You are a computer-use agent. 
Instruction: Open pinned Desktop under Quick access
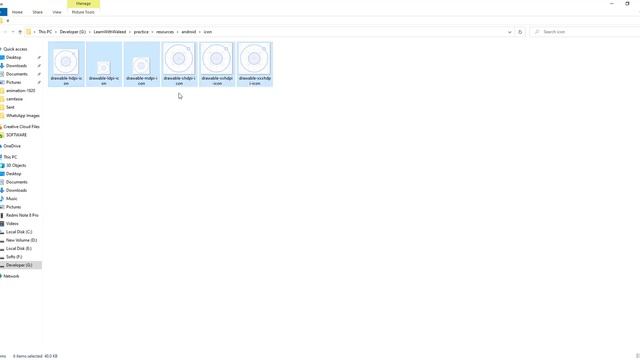[x=13, y=58]
